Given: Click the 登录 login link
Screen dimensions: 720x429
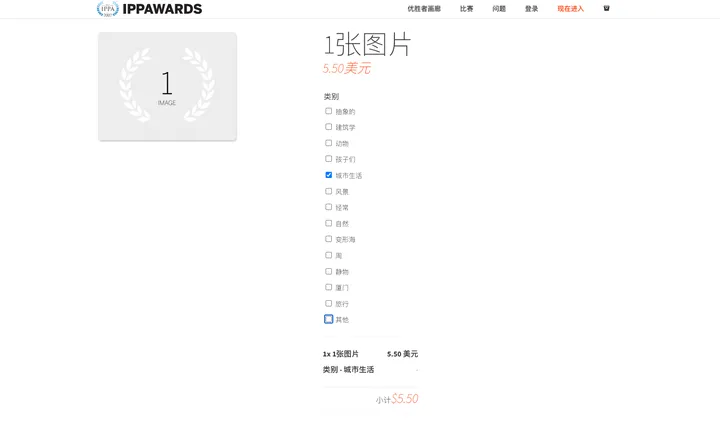Looking at the screenshot, I should coord(531,9).
